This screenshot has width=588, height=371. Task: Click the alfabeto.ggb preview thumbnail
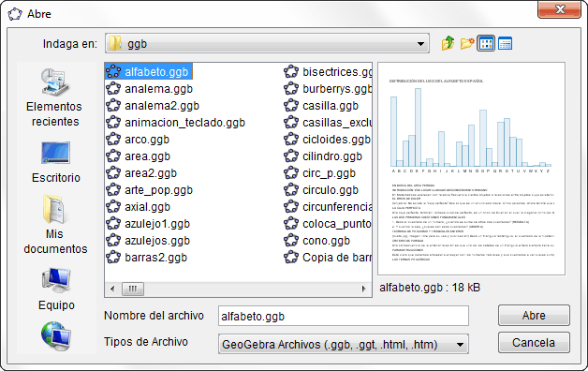471,169
